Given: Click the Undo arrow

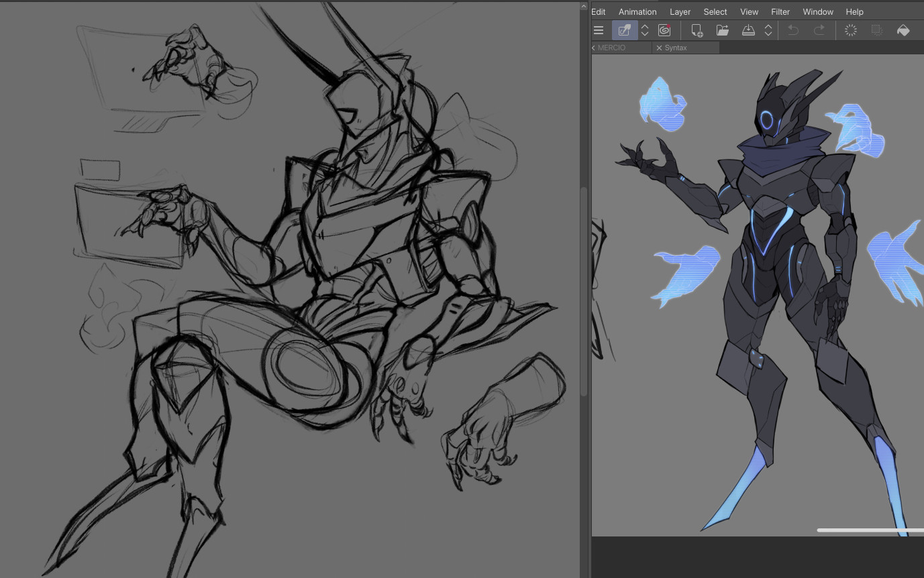Looking at the screenshot, I should tap(793, 30).
